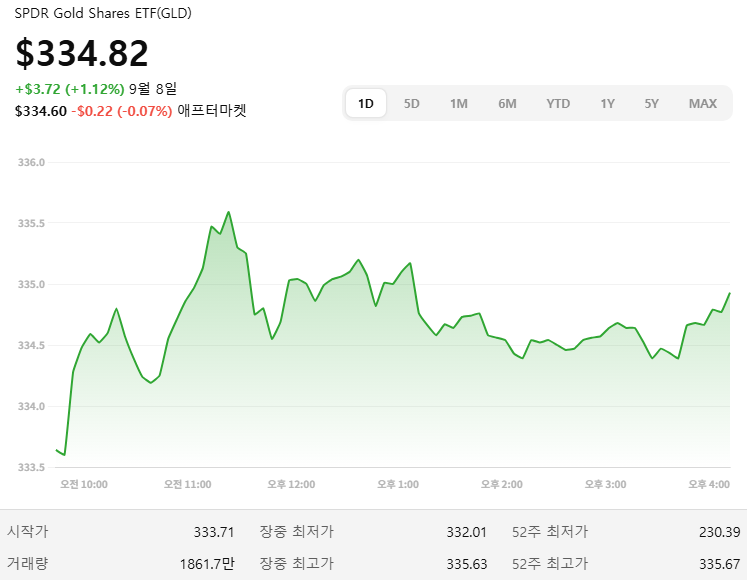Click the 334.5 y-axis label

(31, 346)
